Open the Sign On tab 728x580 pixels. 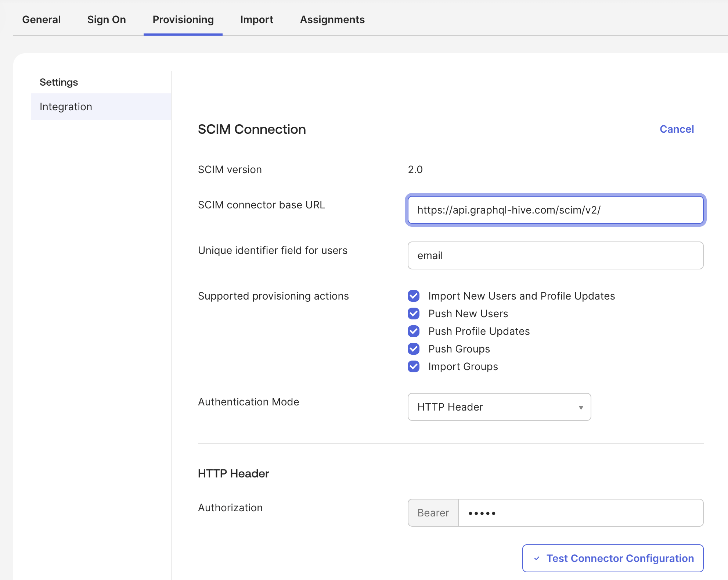point(107,19)
